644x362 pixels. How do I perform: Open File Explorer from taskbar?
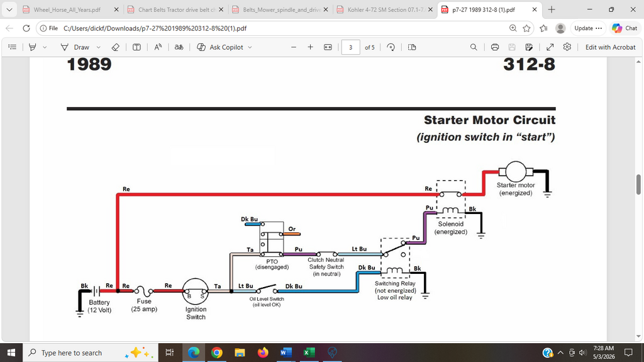pos(240,353)
